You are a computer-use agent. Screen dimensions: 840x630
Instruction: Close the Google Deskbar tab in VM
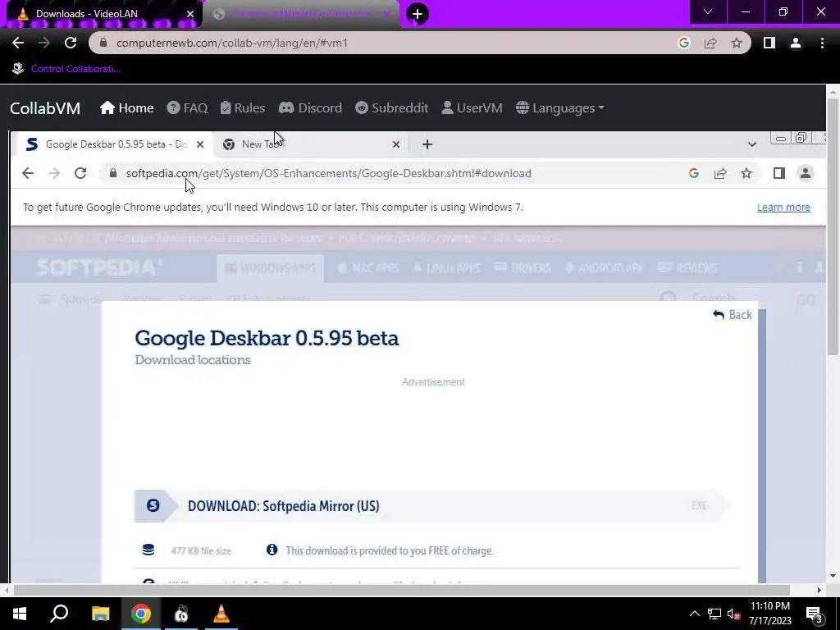pyautogui.click(x=200, y=144)
